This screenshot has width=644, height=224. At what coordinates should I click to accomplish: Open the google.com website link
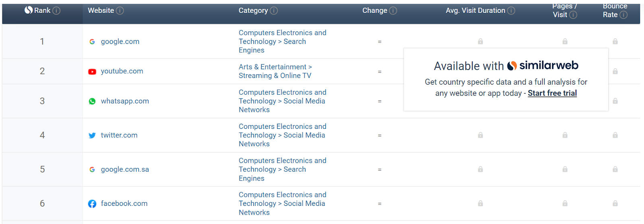click(120, 41)
